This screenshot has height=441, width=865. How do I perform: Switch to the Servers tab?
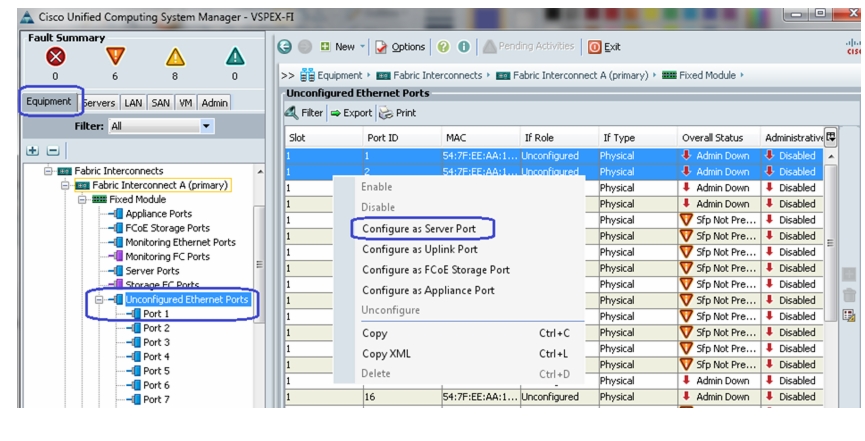click(99, 103)
